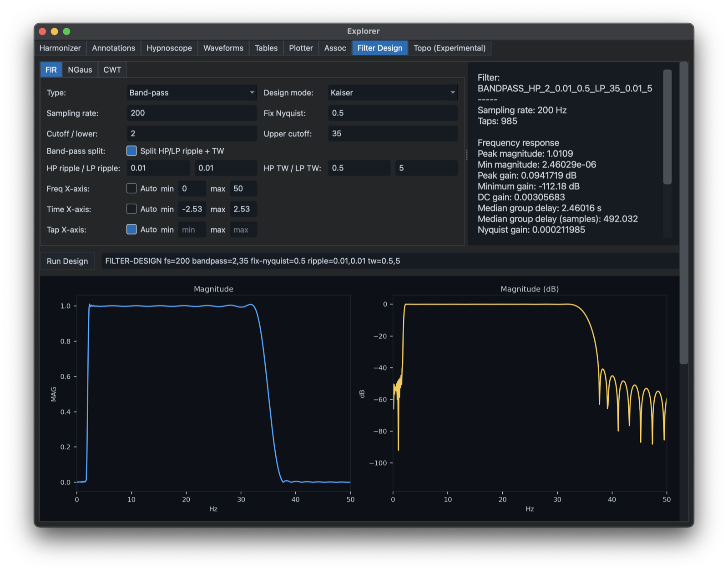Toggle Split HP/LP ripple + TW checkbox
Image resolution: width=728 pixels, height=572 pixels.
point(131,151)
